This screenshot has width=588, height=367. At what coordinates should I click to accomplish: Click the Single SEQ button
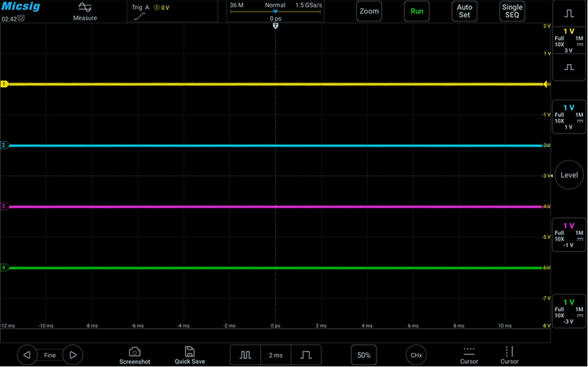[512, 11]
